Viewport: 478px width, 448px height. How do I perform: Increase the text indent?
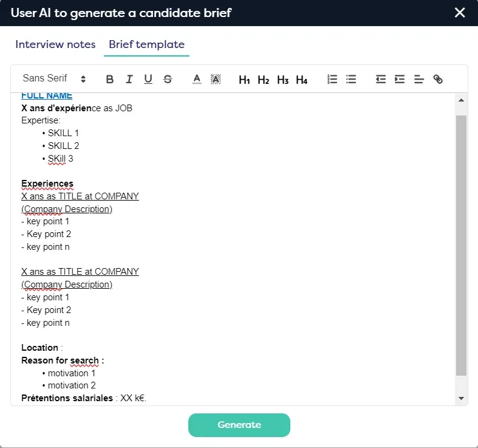tap(400, 79)
